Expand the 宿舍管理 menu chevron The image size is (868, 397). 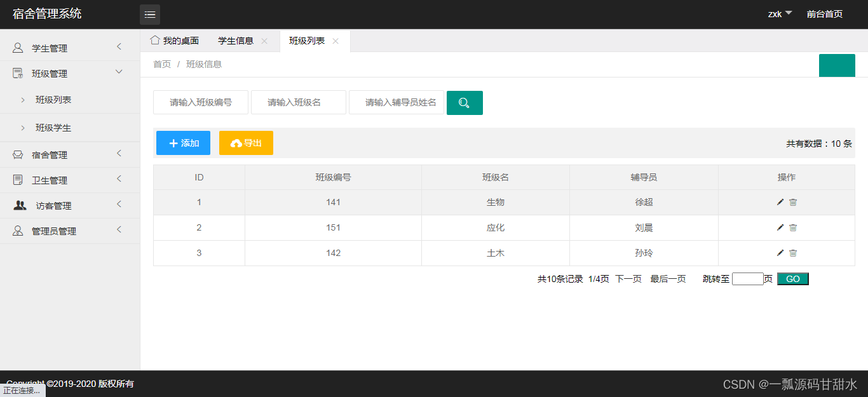[x=119, y=153]
